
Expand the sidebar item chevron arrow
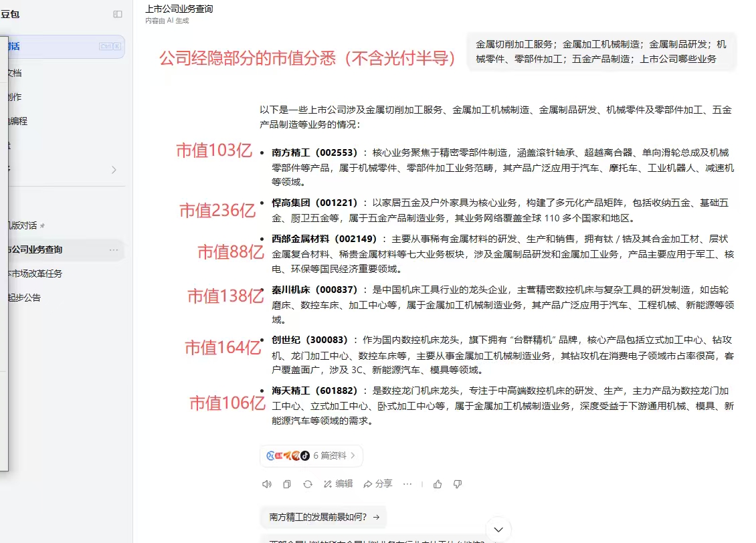(114, 170)
